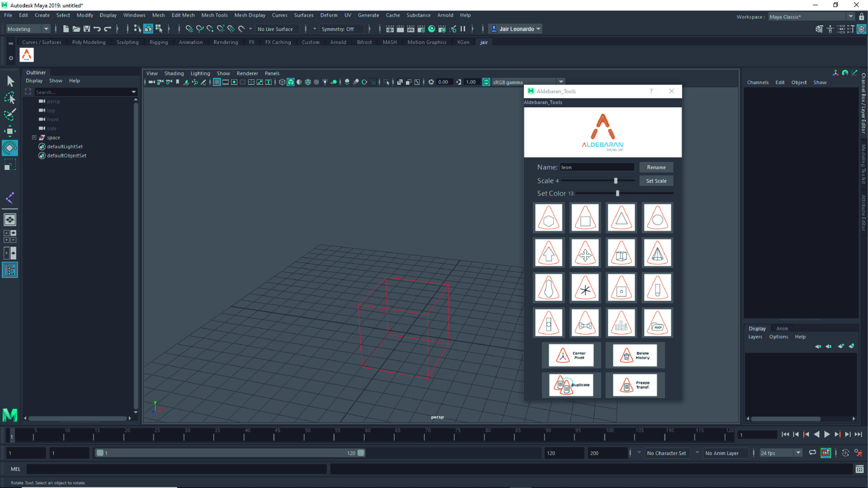Create the pyramid control shape
The image size is (868, 488).
[x=657, y=253]
